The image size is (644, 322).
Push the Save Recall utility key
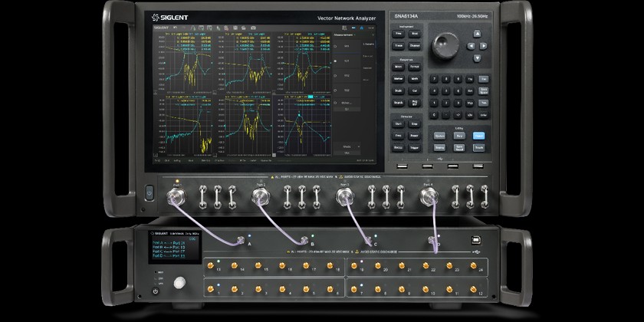pyautogui.click(x=459, y=147)
